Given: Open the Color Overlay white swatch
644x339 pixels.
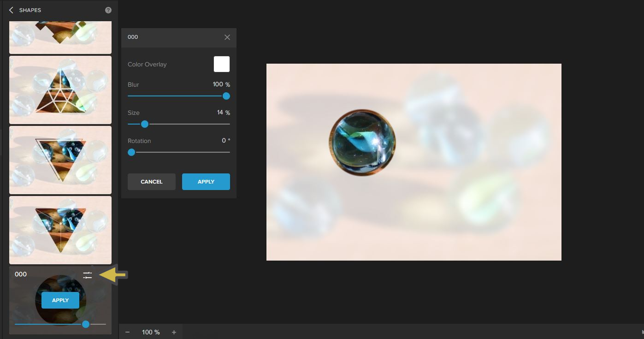Looking at the screenshot, I should click(x=222, y=64).
